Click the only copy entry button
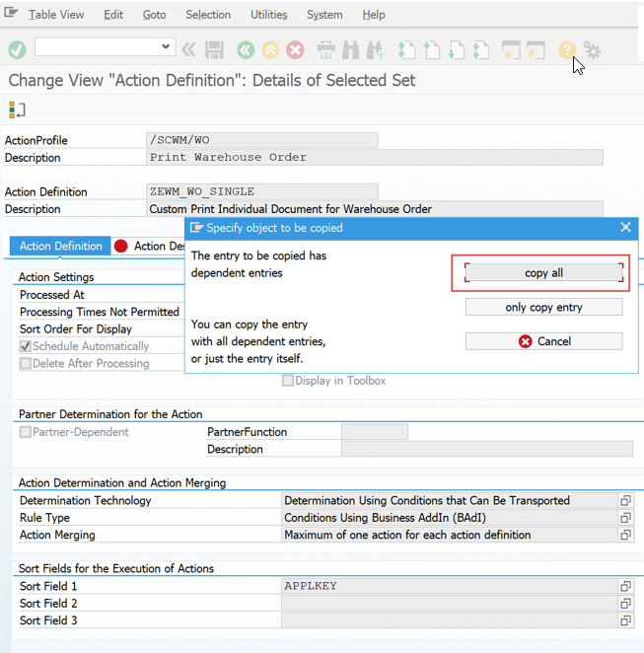The height and width of the screenshot is (653, 644). point(543,307)
